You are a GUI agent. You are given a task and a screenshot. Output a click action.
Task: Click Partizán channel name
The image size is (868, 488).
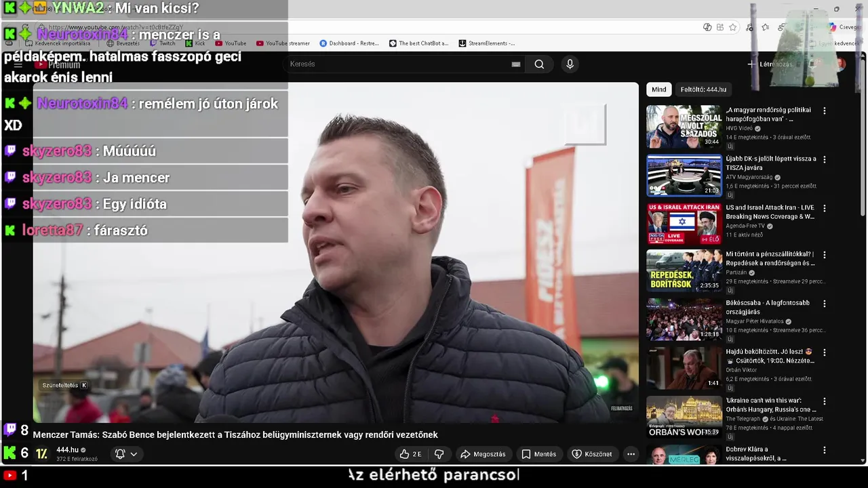click(736, 272)
